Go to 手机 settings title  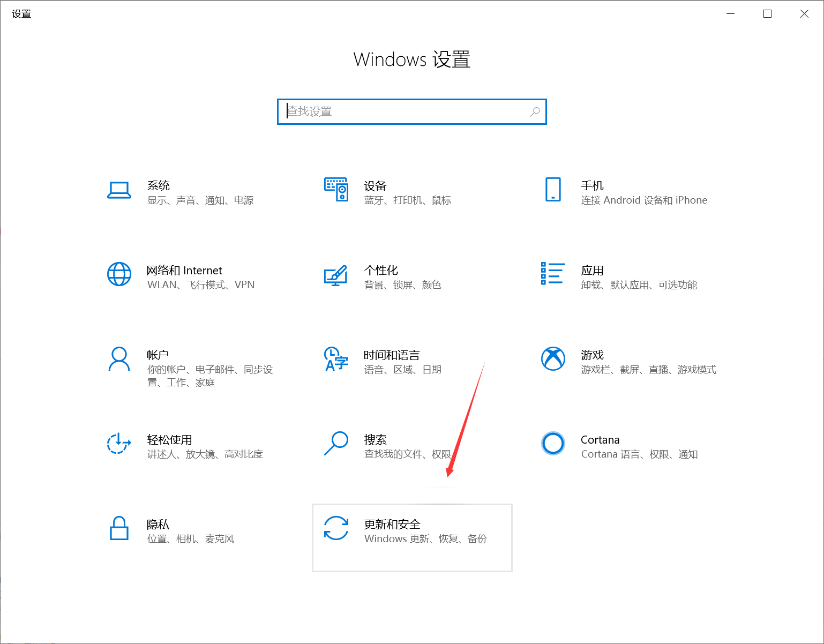click(x=592, y=185)
